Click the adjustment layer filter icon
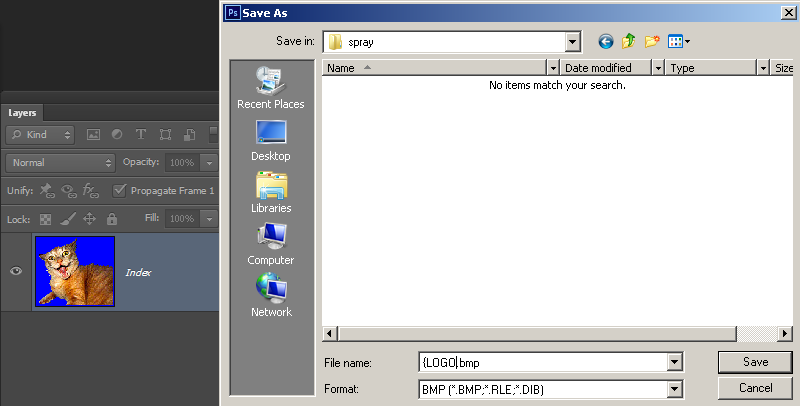 [x=117, y=134]
